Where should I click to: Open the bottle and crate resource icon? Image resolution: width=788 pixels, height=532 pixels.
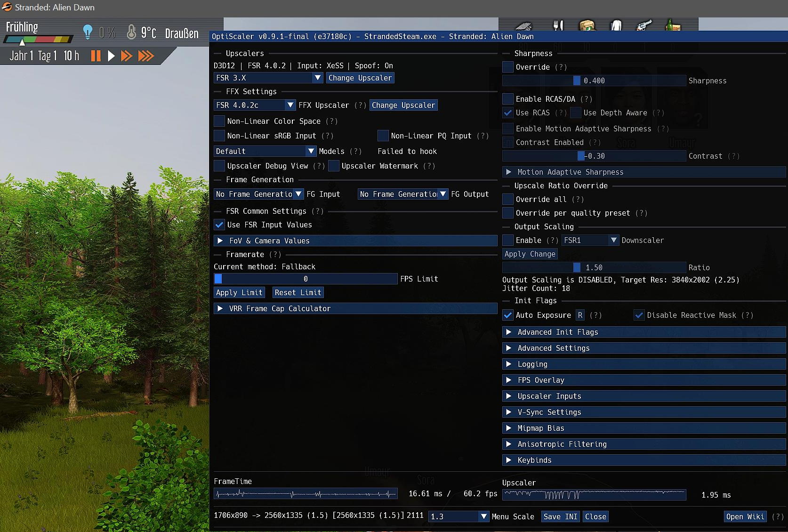pos(673,25)
